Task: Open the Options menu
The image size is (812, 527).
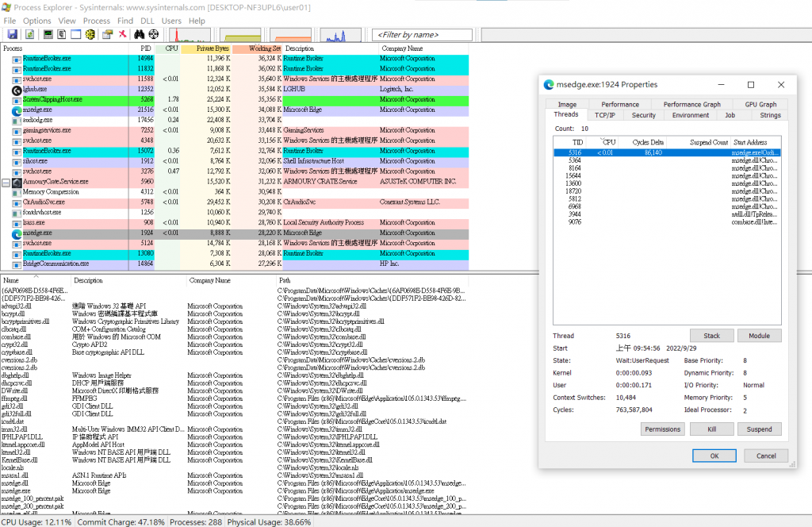Action: pos(36,21)
